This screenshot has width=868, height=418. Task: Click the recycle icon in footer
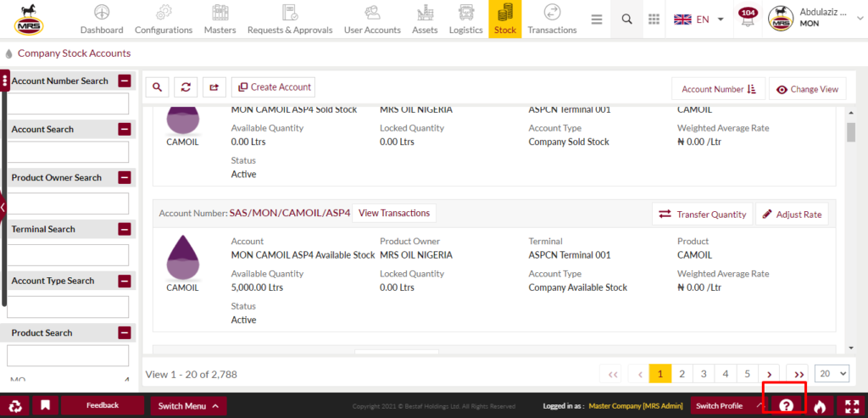[15, 406]
